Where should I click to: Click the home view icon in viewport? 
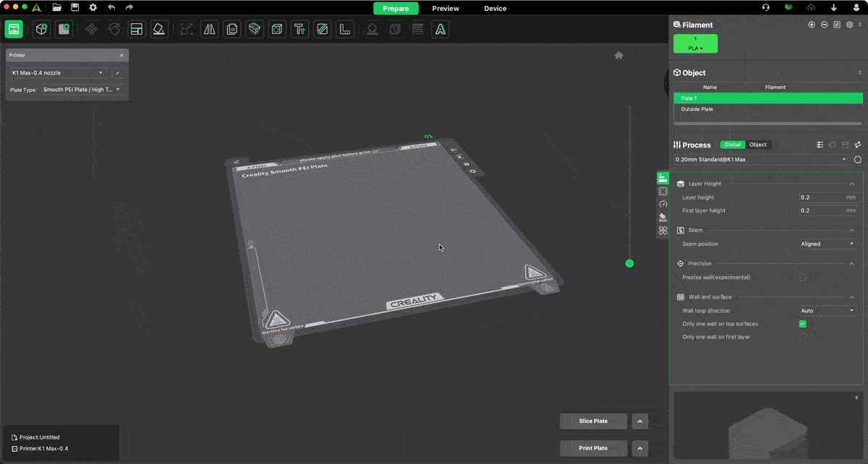click(x=618, y=56)
